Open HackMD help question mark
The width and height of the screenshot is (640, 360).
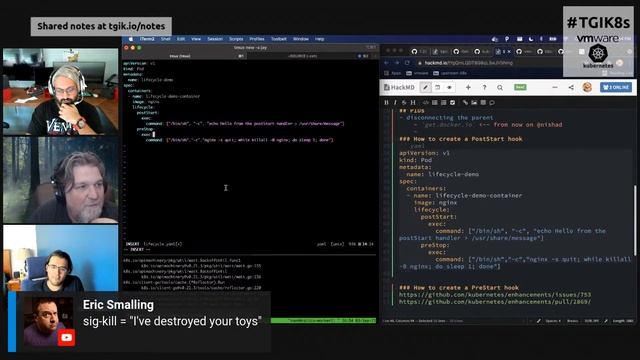point(484,87)
